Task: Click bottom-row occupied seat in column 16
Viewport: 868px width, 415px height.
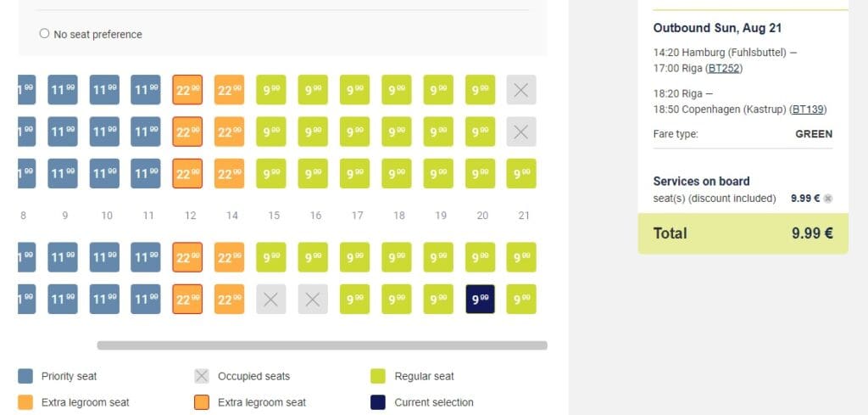Action: (x=313, y=299)
